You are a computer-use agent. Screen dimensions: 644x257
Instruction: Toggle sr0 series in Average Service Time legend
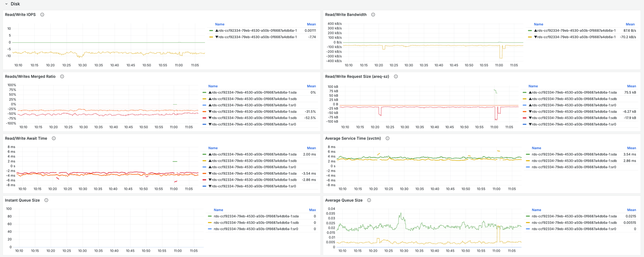(x=574, y=167)
